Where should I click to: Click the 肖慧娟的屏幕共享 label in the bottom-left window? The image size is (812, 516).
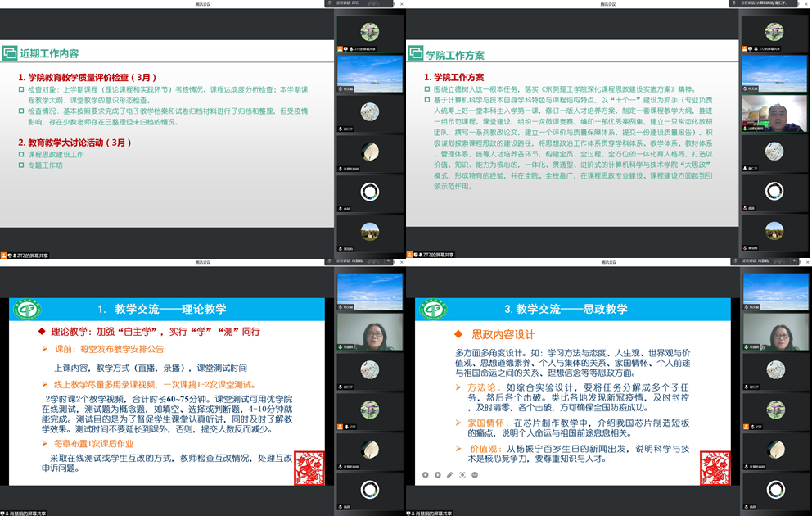(26, 513)
